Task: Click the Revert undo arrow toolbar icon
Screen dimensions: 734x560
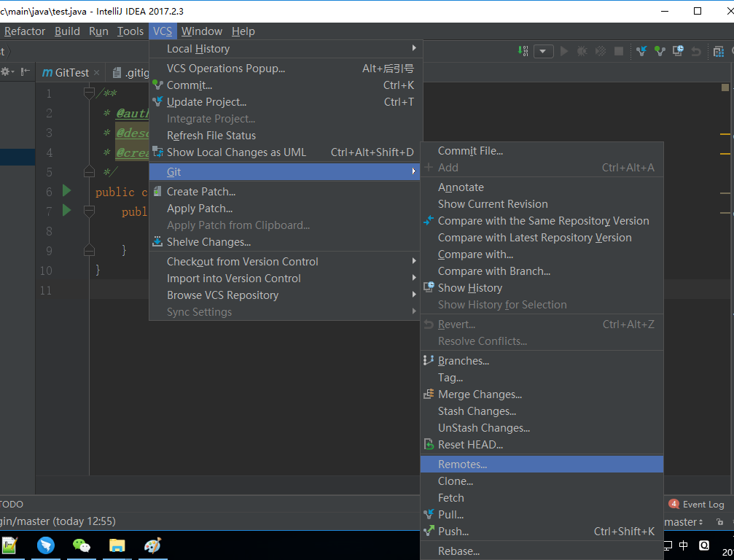Action: 696,51
